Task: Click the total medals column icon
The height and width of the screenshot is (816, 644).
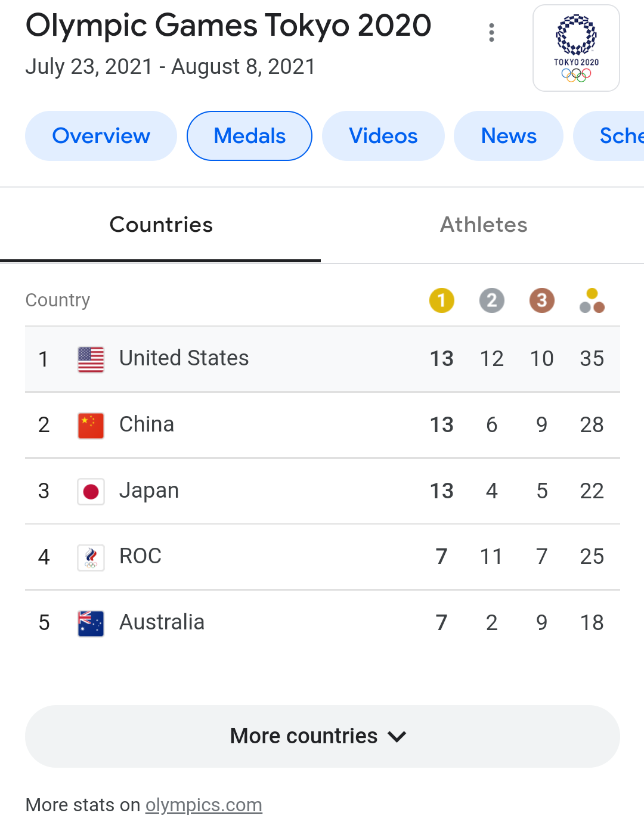Action: coord(592,300)
